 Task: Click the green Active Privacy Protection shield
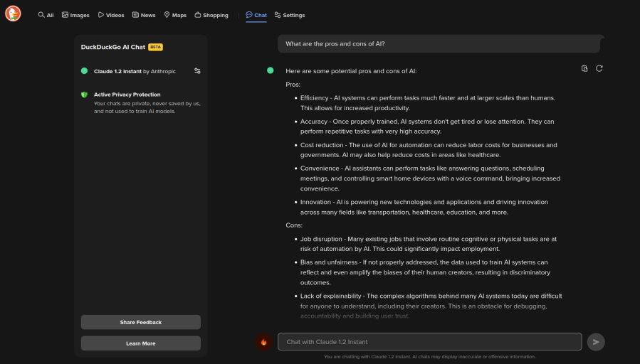(85, 95)
